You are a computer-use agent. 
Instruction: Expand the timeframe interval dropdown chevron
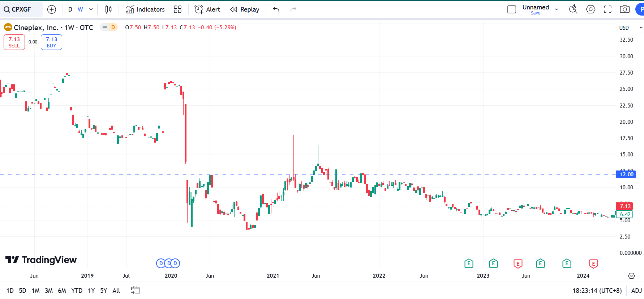[91, 9]
